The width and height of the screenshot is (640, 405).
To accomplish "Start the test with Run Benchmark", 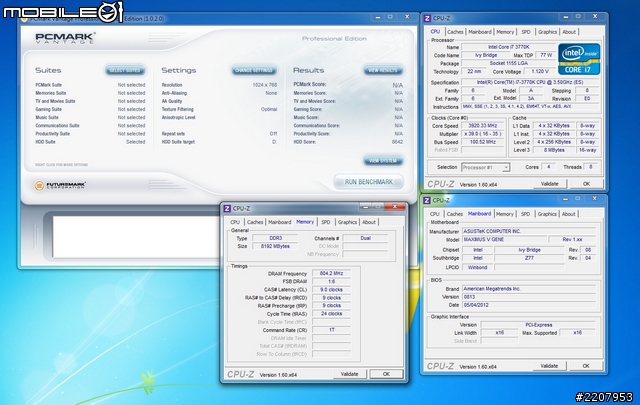I will [x=369, y=182].
